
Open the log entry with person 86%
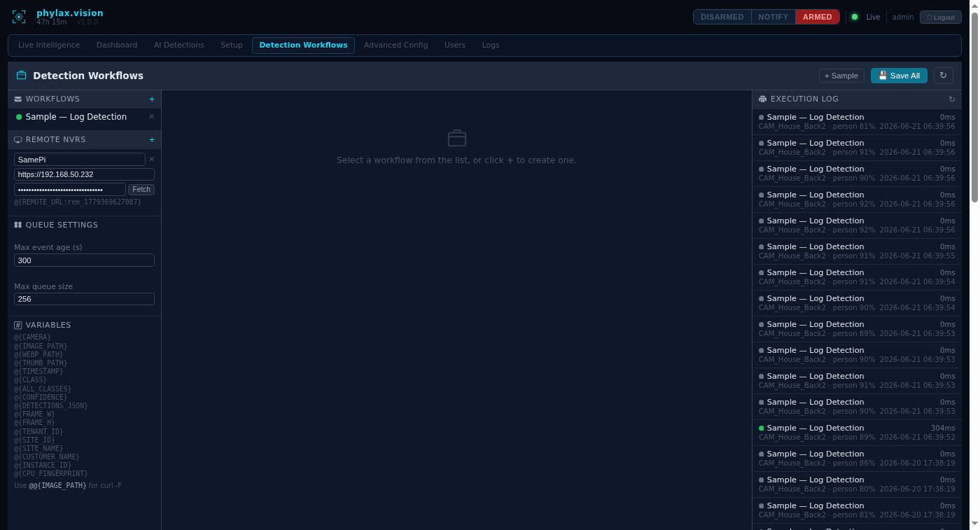coord(857,459)
